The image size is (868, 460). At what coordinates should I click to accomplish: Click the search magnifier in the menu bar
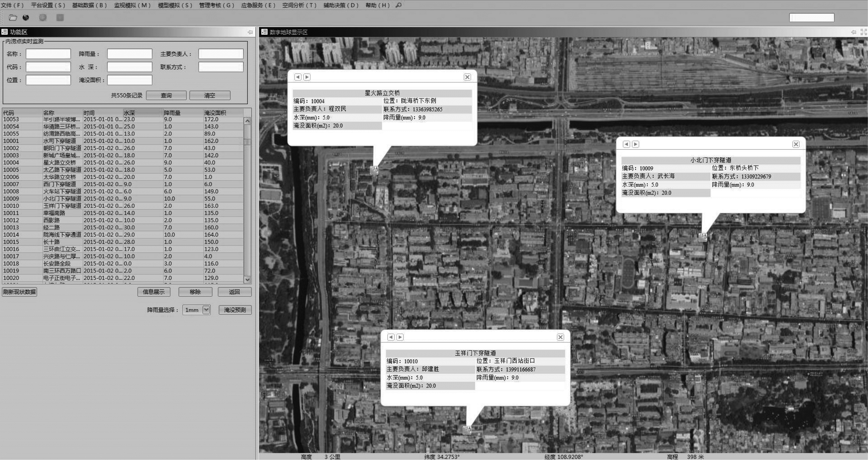pos(398,5)
